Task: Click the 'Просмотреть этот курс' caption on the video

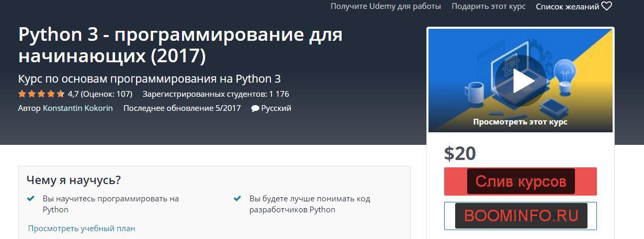Action: point(520,122)
